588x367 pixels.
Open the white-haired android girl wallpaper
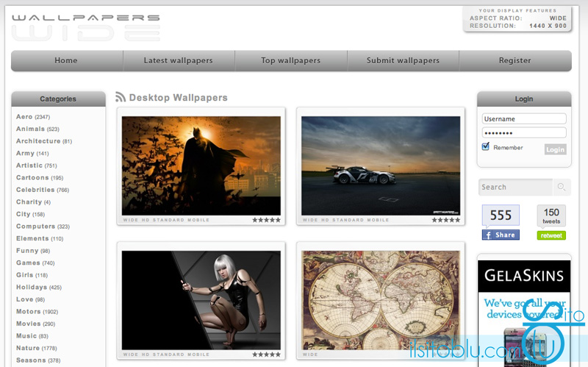point(201,300)
